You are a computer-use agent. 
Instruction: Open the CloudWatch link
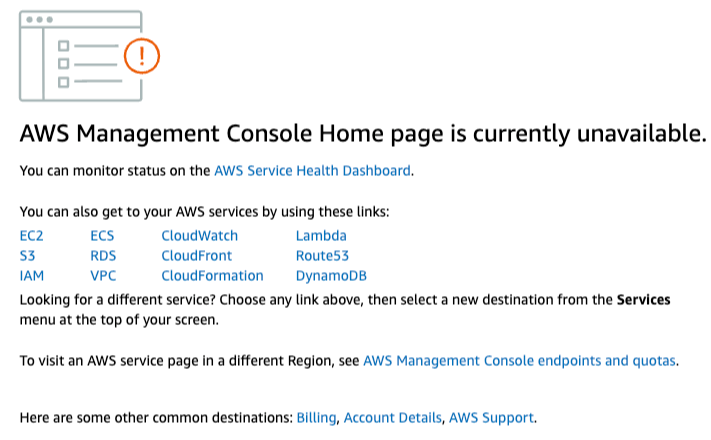pos(200,236)
